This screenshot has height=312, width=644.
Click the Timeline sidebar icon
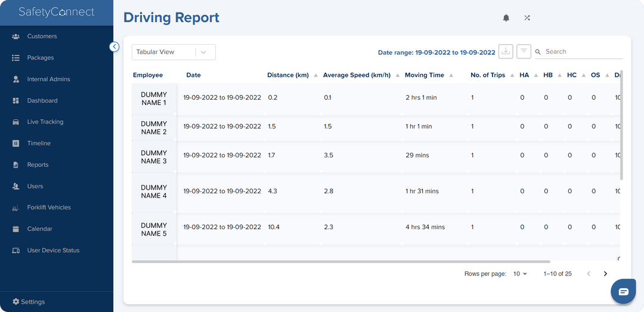(16, 143)
